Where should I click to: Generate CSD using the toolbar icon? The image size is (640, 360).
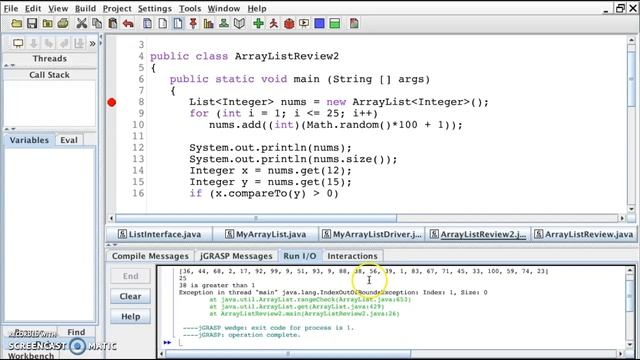tap(147, 24)
